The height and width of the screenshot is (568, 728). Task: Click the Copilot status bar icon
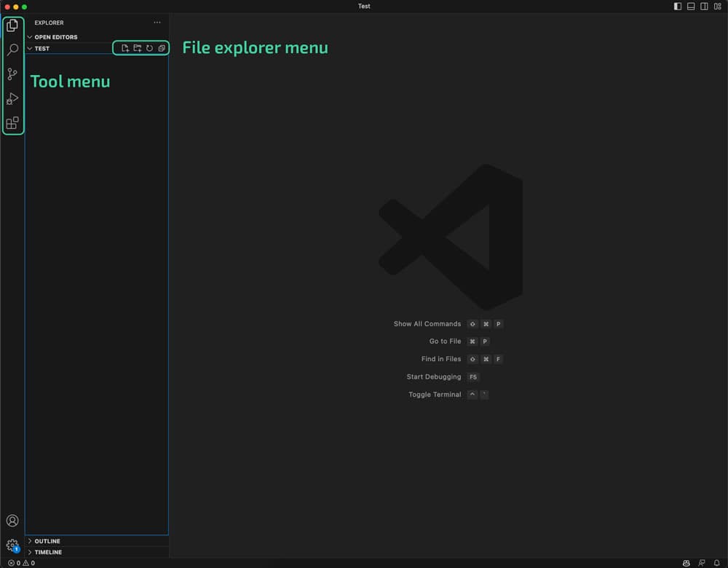[x=687, y=563]
